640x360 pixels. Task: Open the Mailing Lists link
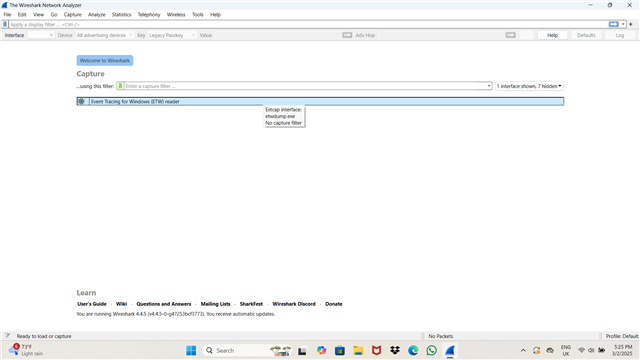(216, 304)
